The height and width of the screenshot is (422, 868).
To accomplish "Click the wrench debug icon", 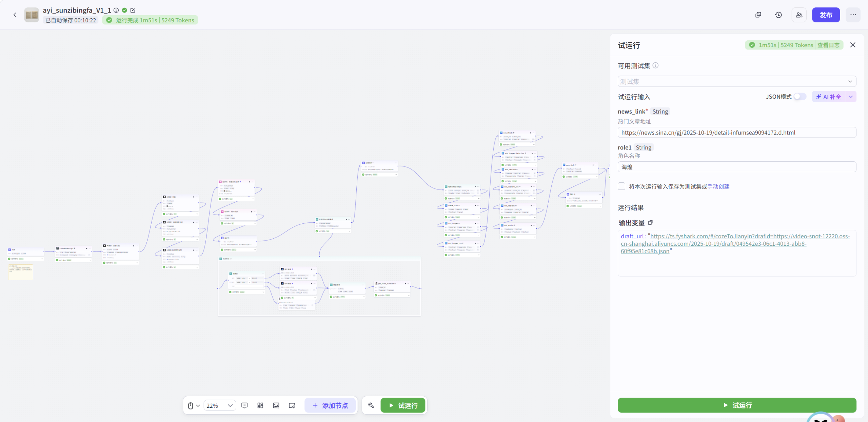I will click(x=371, y=405).
